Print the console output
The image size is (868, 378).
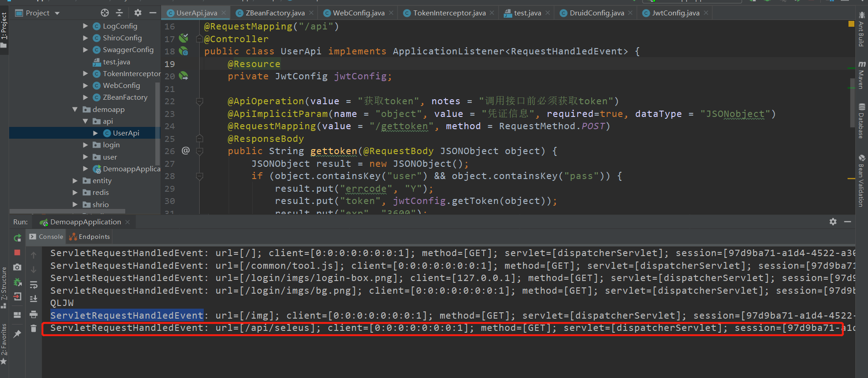[34, 314]
